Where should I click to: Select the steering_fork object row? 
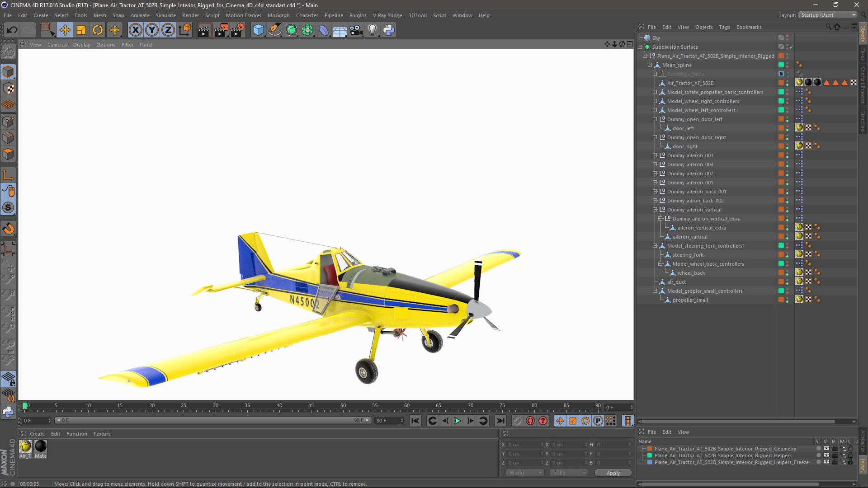pos(688,255)
